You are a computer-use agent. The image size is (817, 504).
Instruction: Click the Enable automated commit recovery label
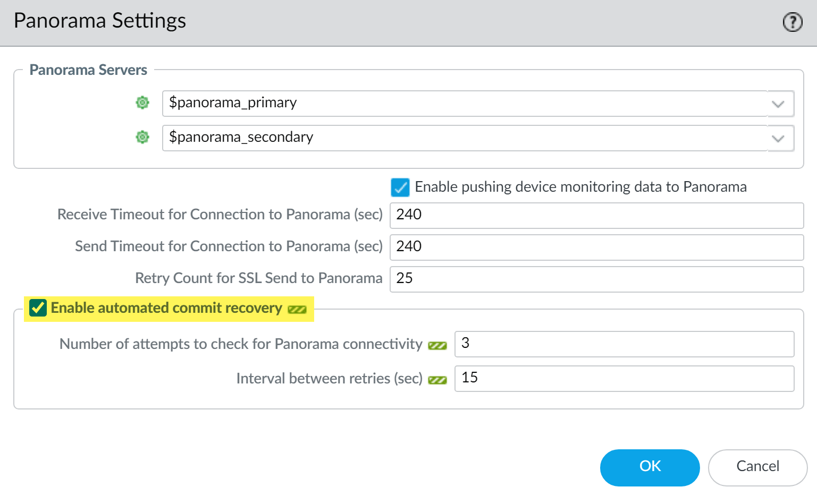166,308
